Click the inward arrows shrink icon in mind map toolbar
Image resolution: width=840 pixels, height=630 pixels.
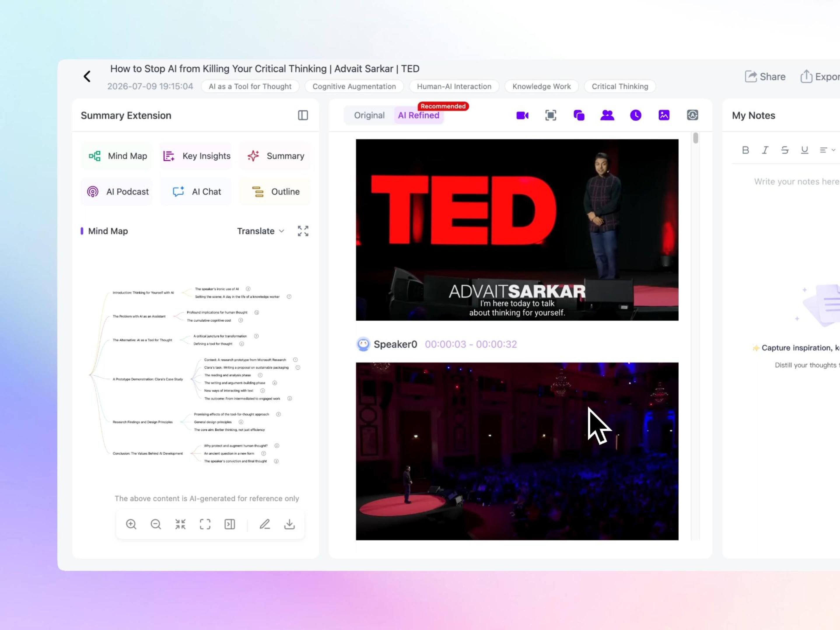click(180, 524)
